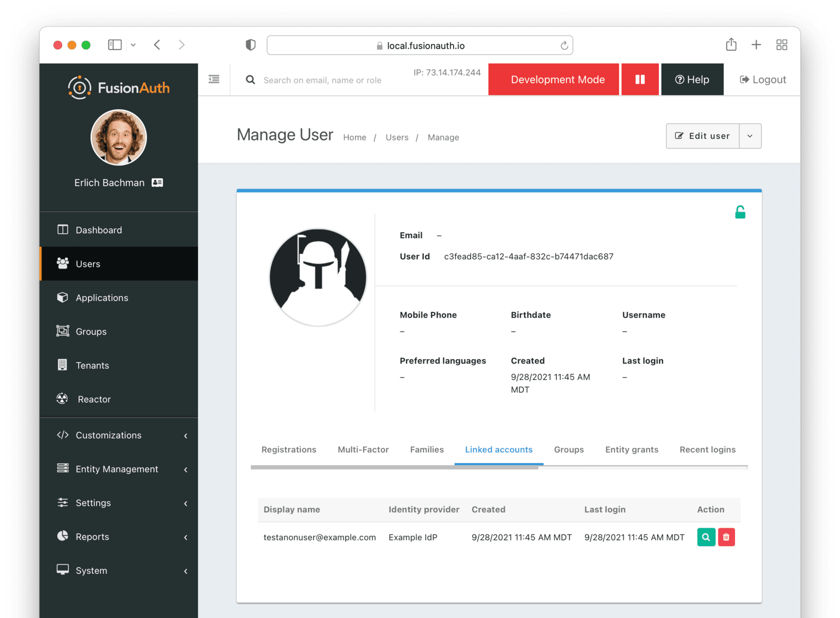Viewport: 840px width, 618px height.
Task: Collapse the sidebar using the hamburger icon
Action: click(x=214, y=78)
